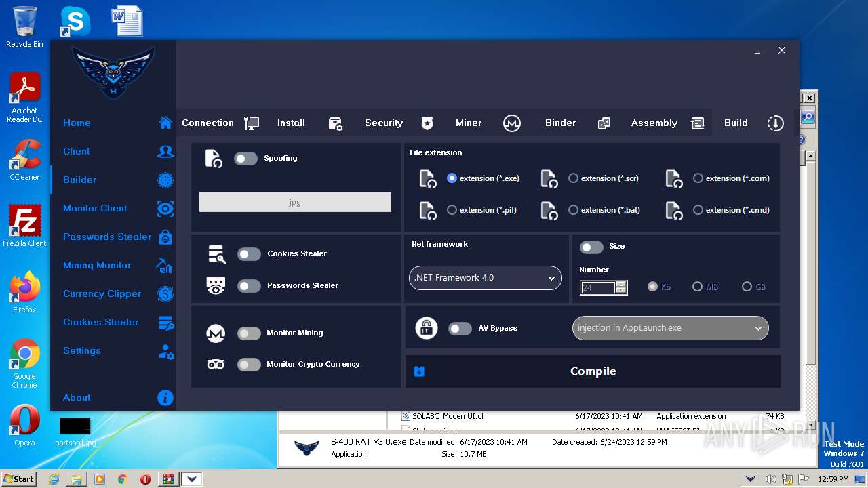Click the Home house icon
This screenshot has width=868, height=488.
[165, 123]
